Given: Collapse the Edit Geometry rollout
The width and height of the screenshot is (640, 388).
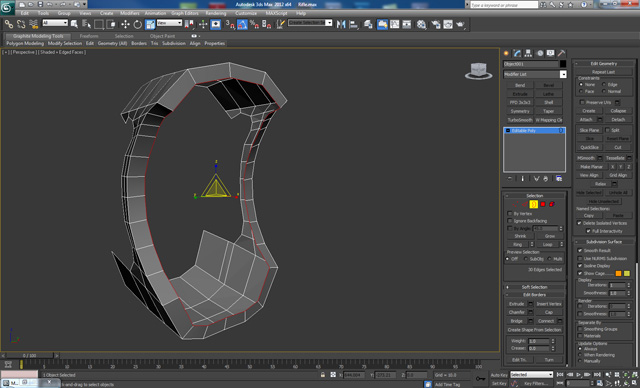Looking at the screenshot, I should 604,64.
